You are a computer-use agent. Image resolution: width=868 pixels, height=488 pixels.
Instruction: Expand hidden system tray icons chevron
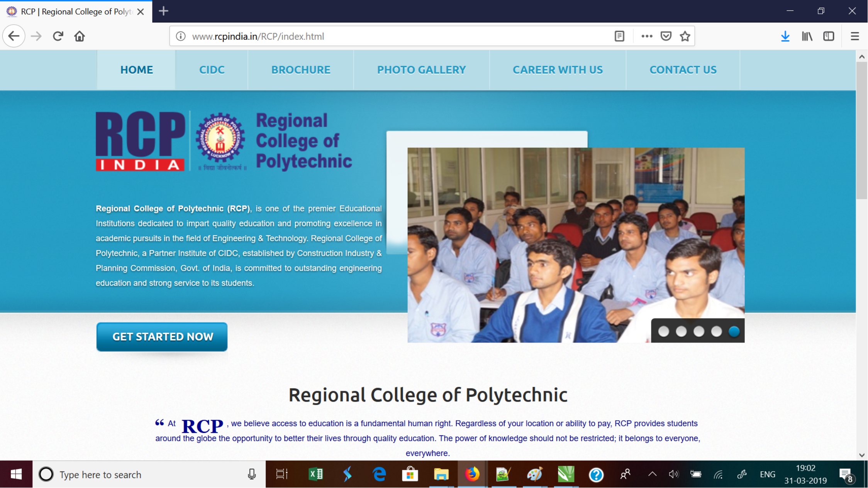[x=652, y=474]
